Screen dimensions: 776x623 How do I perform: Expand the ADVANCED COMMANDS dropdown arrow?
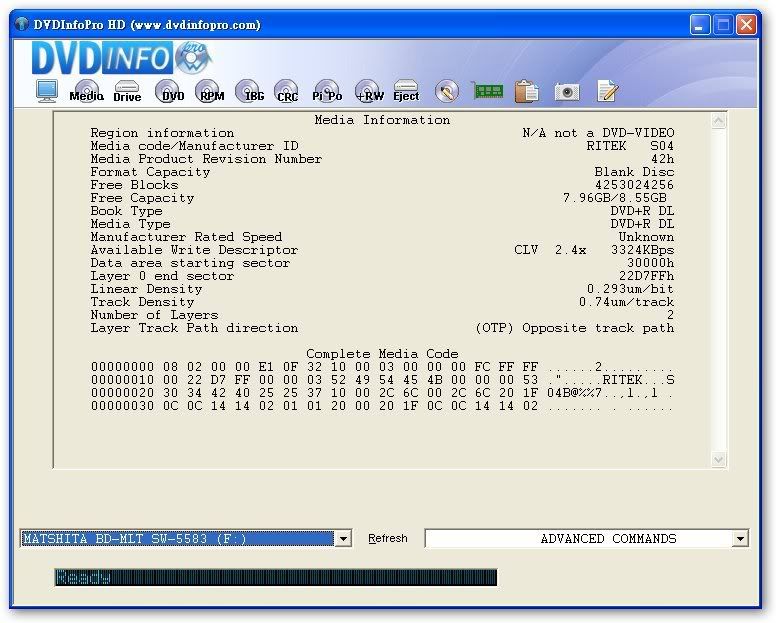[740, 538]
